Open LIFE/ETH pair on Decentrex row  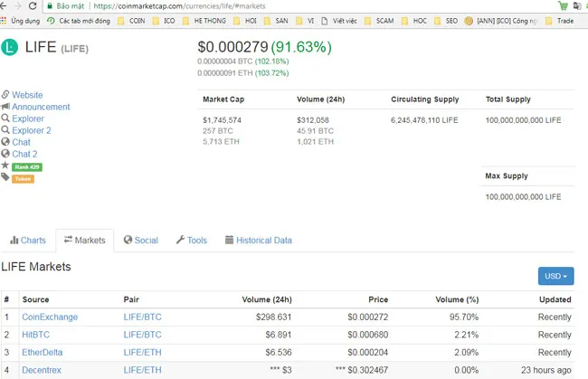pos(143,370)
